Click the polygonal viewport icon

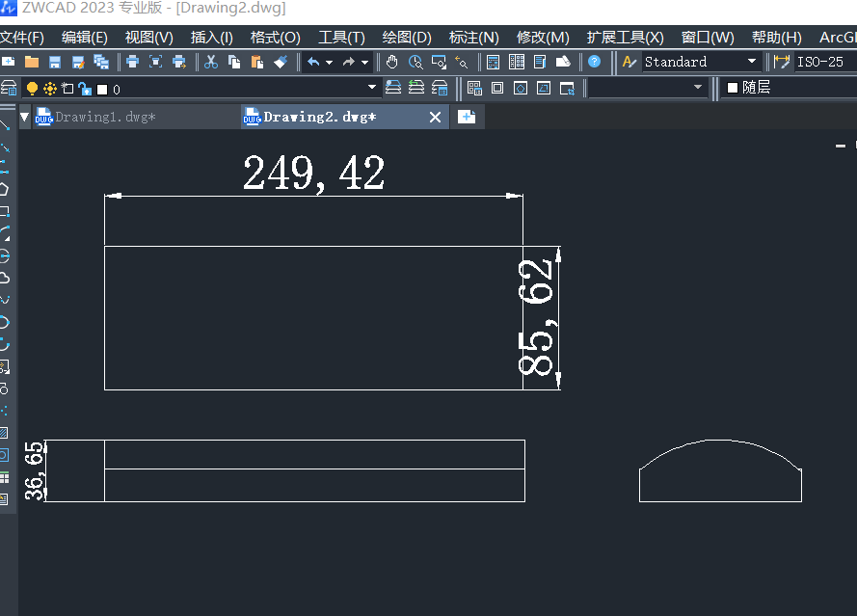pyautogui.click(x=521, y=88)
